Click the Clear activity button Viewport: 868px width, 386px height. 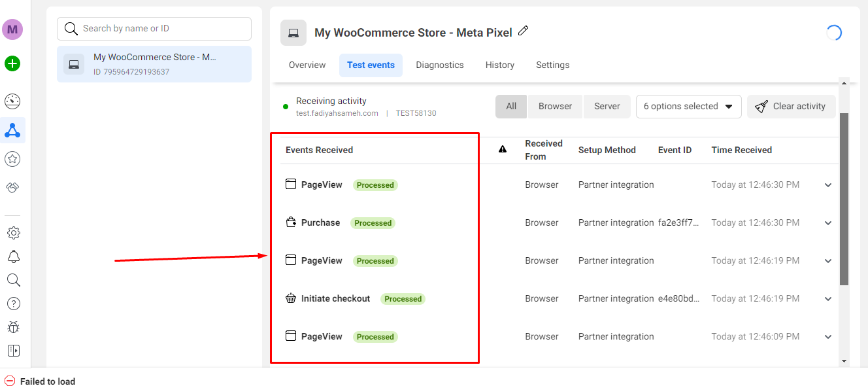[792, 106]
